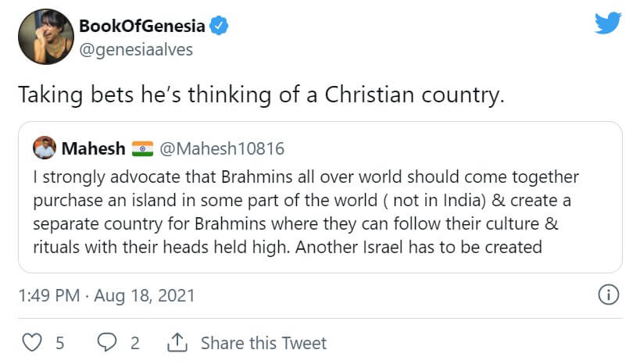Click the 'Share this Tweet' text
The image size is (640, 364).
click(263, 343)
